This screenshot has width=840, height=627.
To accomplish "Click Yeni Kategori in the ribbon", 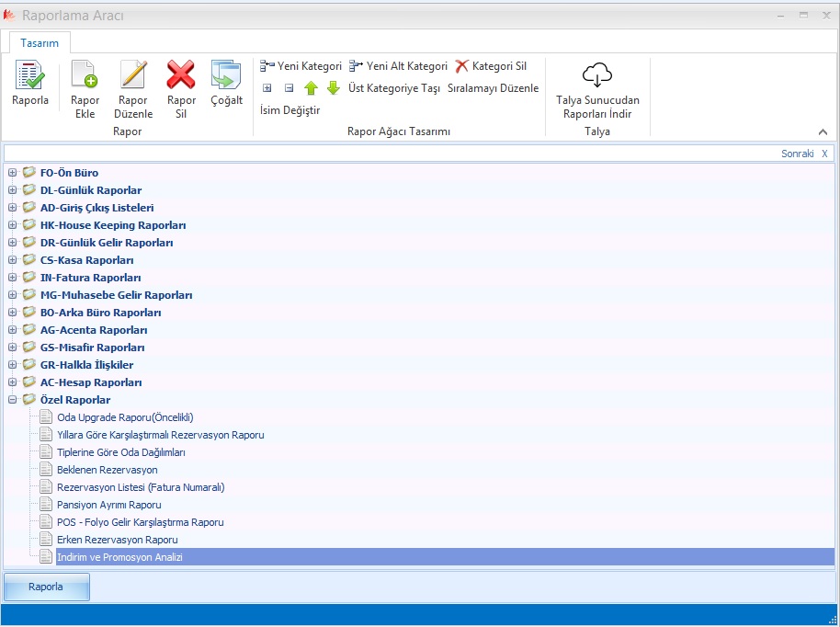I will pyautogui.click(x=301, y=66).
